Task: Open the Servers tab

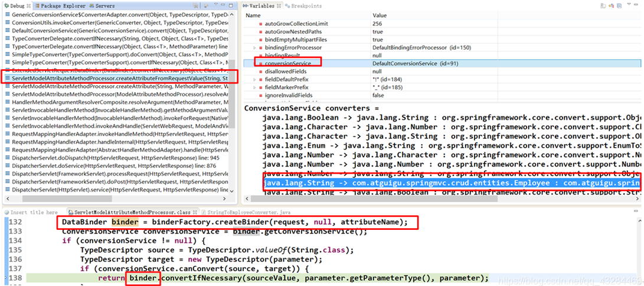Action: 102,6
